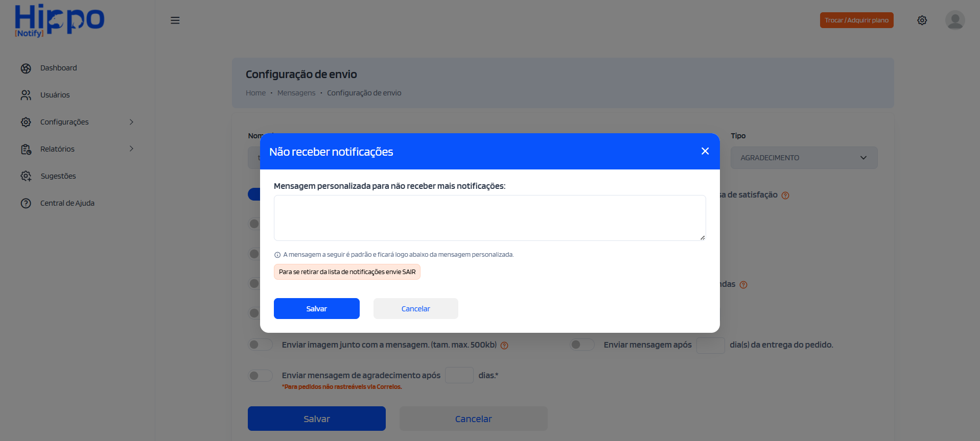
Task: Click the hamburger menu icon
Action: coord(175,20)
